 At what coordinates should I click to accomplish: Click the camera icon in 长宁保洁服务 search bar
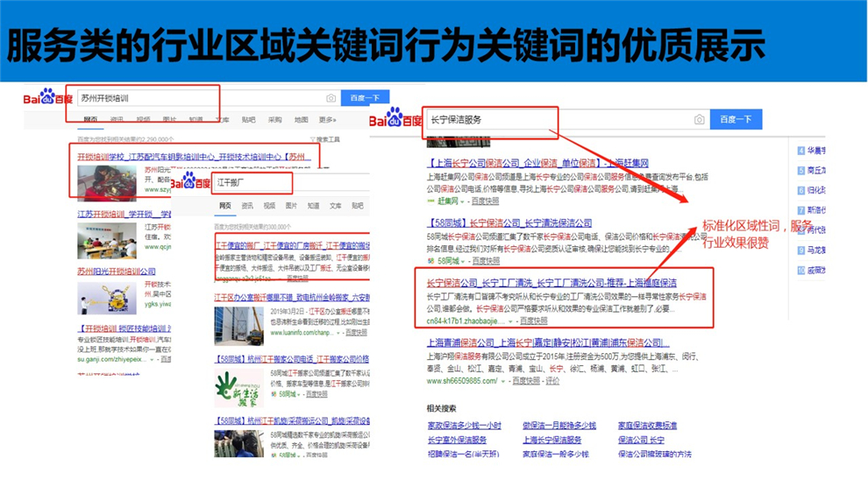(x=699, y=119)
